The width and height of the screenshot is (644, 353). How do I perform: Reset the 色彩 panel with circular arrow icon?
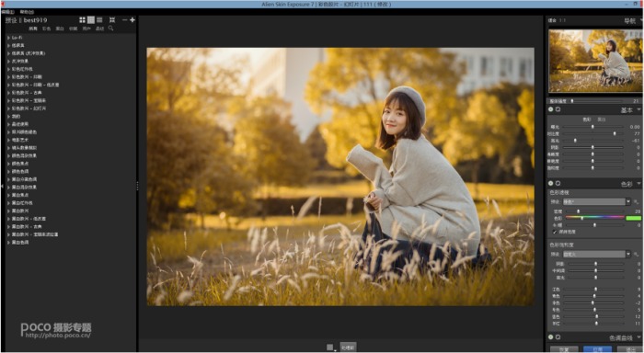click(558, 183)
